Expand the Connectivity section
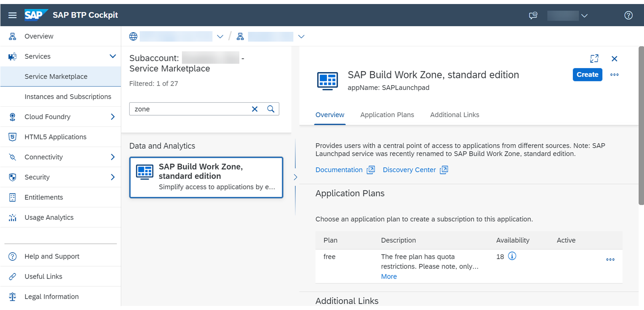644x310 pixels. tap(113, 157)
